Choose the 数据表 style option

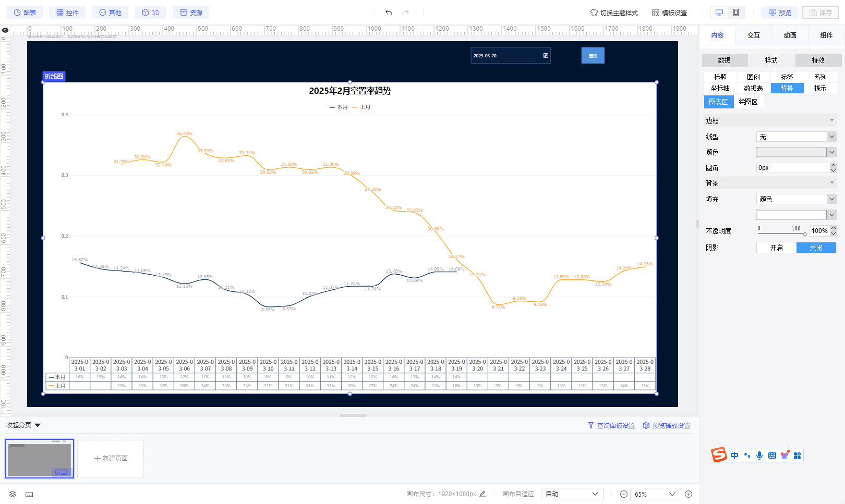[x=754, y=88]
